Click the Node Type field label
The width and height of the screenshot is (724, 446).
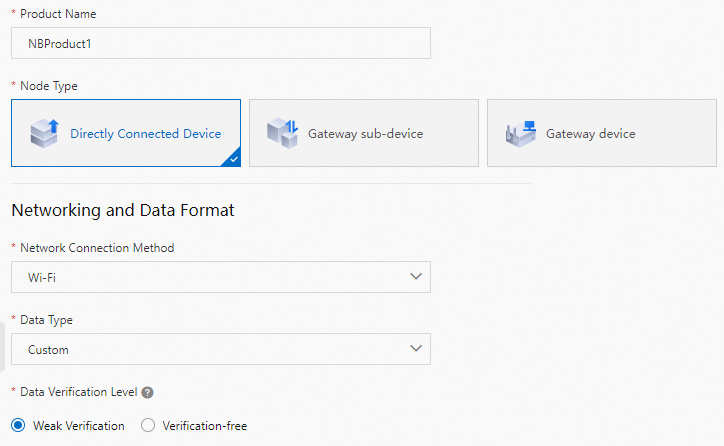(x=49, y=86)
